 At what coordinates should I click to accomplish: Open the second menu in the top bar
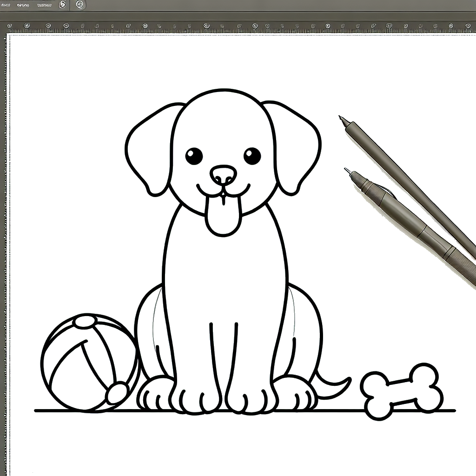(x=22, y=5)
